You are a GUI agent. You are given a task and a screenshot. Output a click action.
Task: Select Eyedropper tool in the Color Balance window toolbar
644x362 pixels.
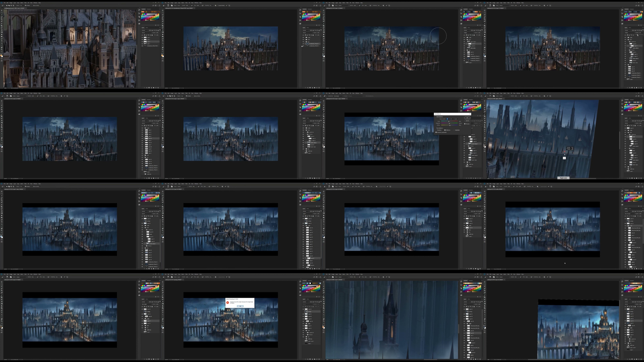coord(324,112)
